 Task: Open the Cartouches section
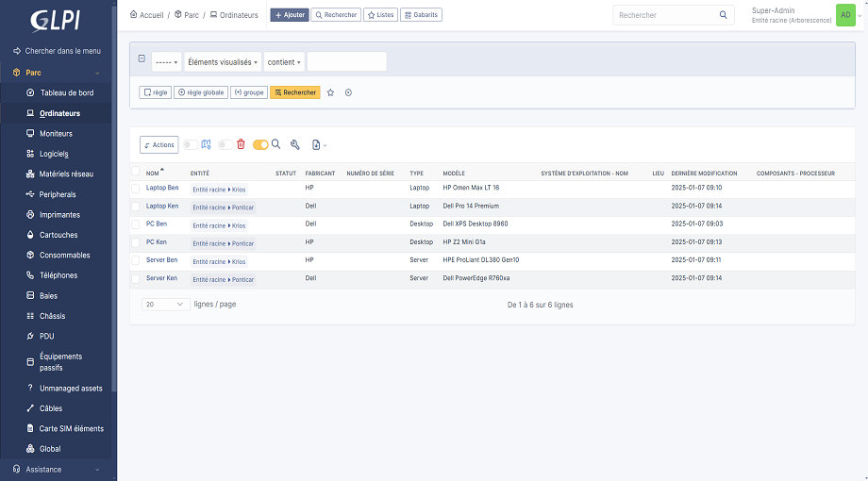pos(58,235)
